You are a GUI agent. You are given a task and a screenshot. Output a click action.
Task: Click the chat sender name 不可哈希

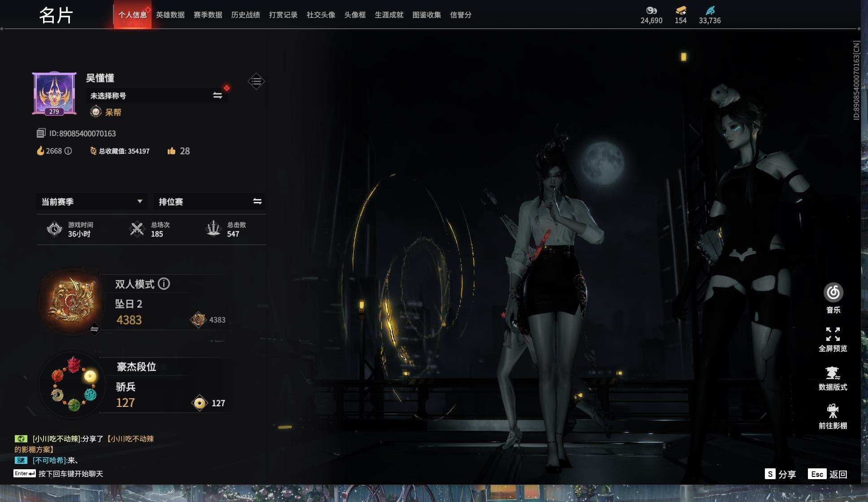(x=49, y=460)
